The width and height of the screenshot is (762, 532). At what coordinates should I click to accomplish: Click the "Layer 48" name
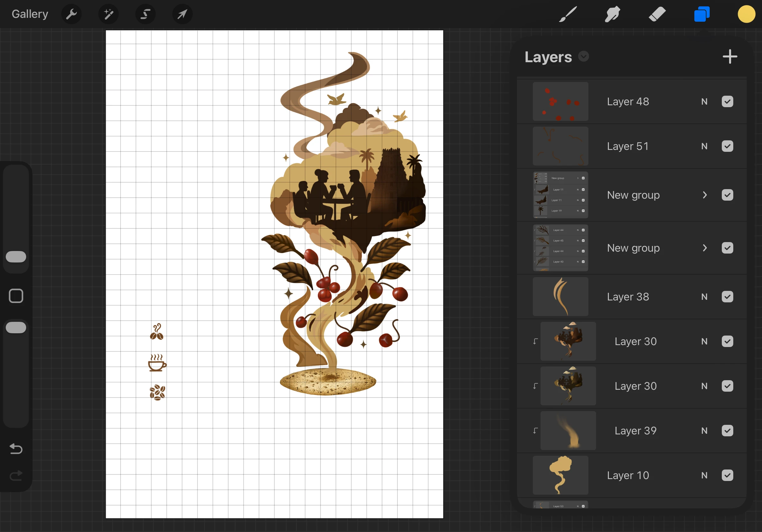tap(628, 101)
